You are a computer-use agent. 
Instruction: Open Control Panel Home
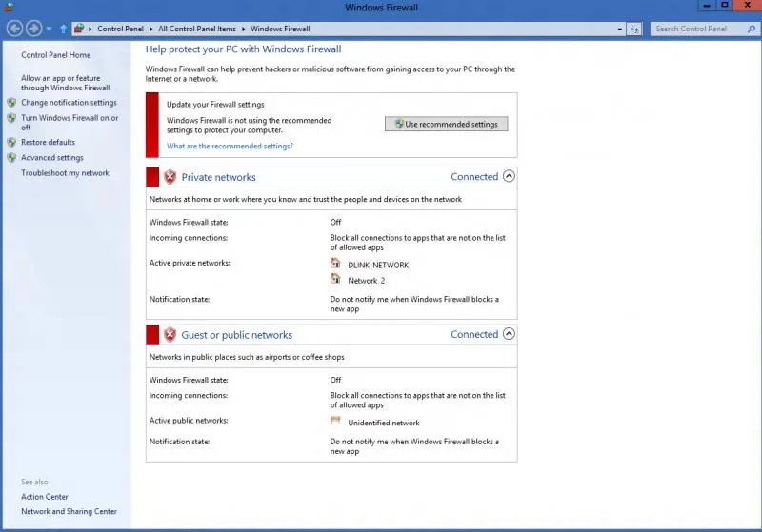point(56,55)
